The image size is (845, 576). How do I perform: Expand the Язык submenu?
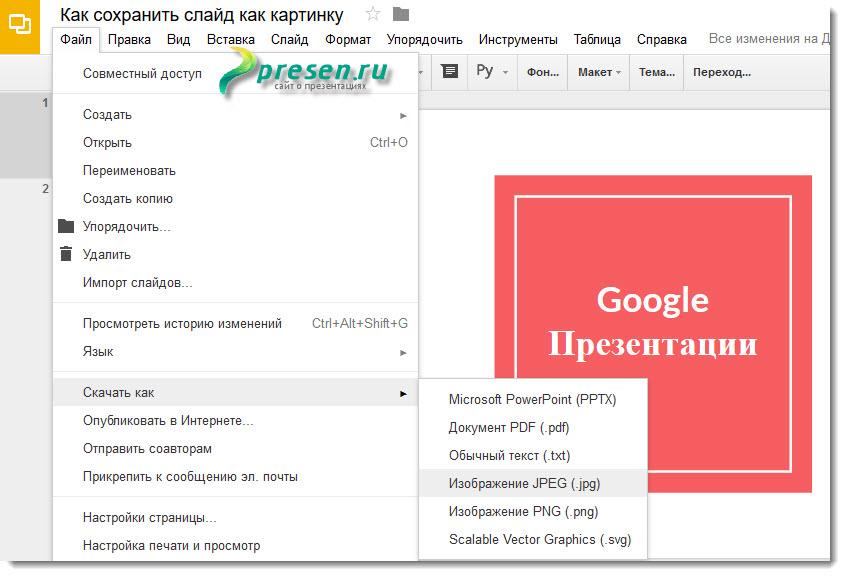click(x=236, y=352)
